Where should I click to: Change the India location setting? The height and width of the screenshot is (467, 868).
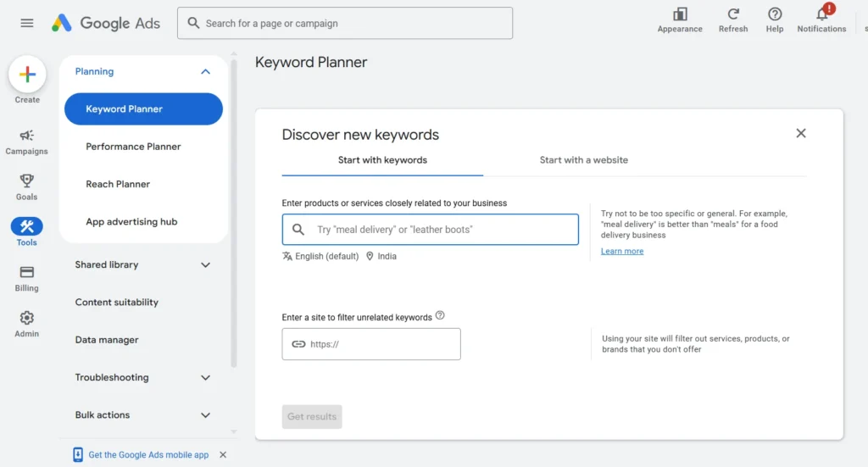click(387, 256)
